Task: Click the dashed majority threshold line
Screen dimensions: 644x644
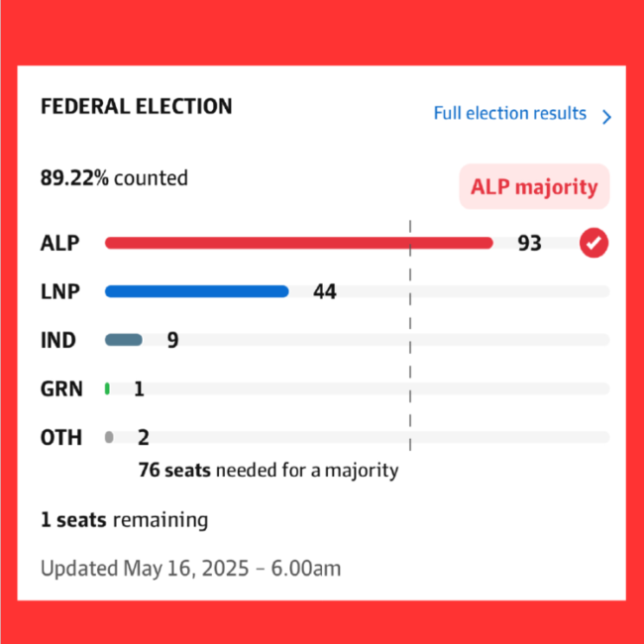Action: 410,335
